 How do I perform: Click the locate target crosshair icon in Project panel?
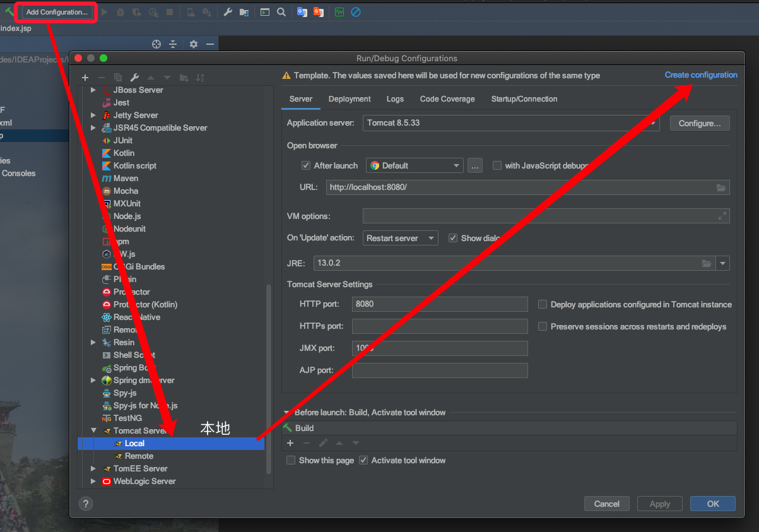pos(156,44)
